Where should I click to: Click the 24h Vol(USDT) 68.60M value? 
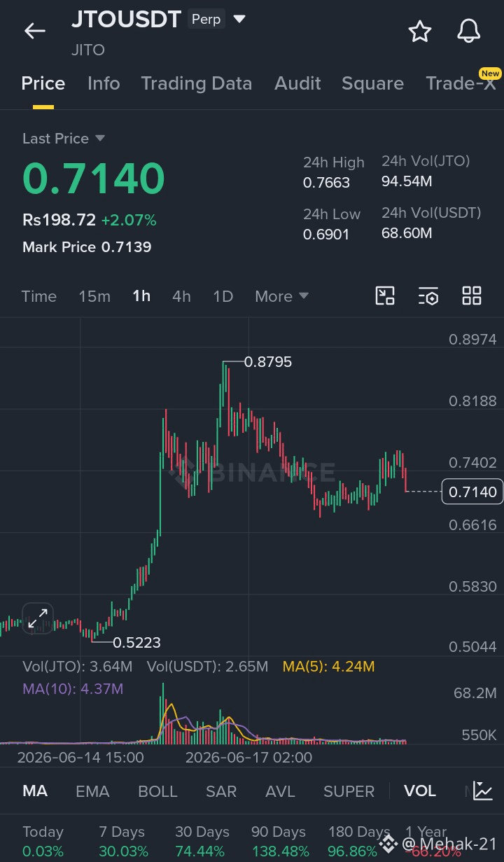(407, 232)
